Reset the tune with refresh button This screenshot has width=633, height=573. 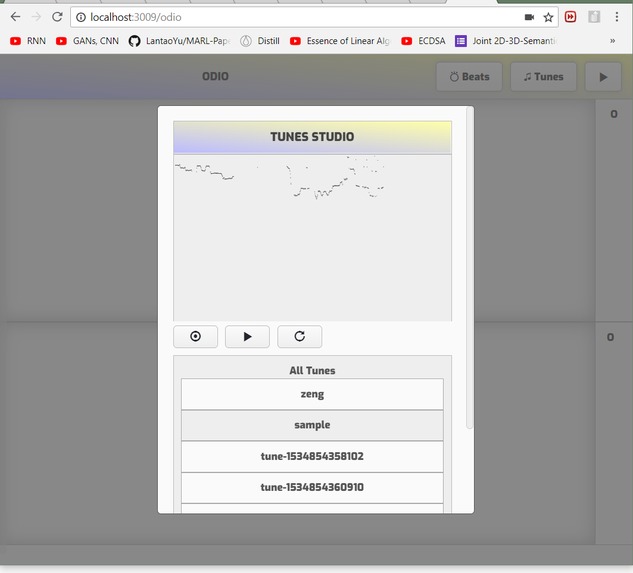coord(300,336)
